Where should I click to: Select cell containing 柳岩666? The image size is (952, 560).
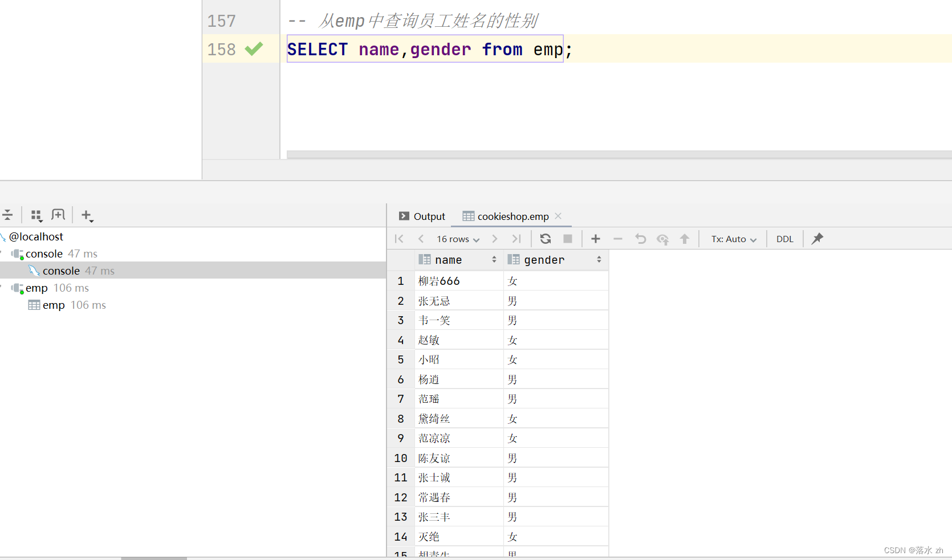pyautogui.click(x=459, y=281)
